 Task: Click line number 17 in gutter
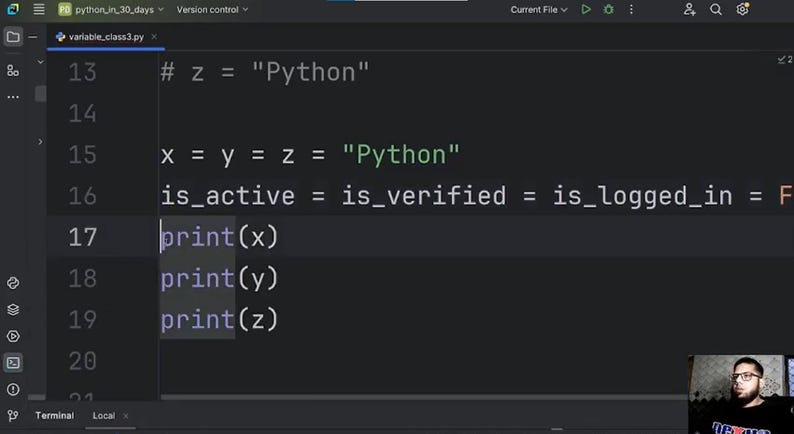coord(83,238)
